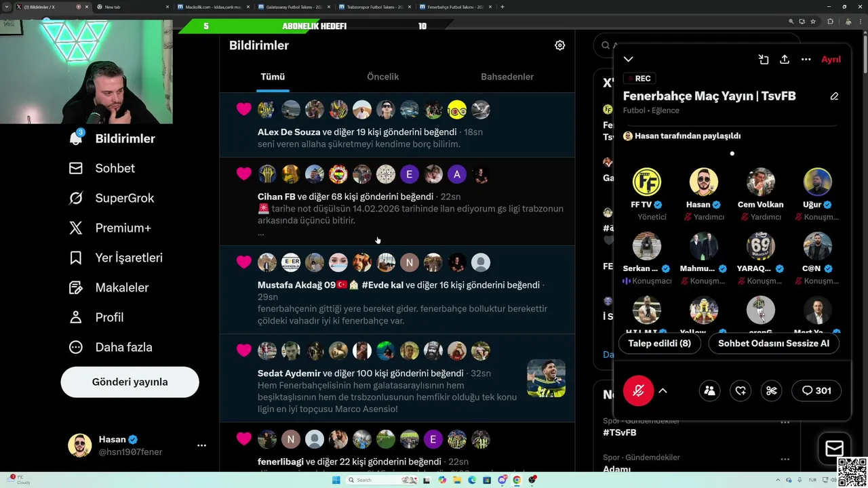Switch to Fenerbahçe Futbol Takımı tab
Image resolution: width=868 pixels, height=488 pixels.
coord(456,7)
